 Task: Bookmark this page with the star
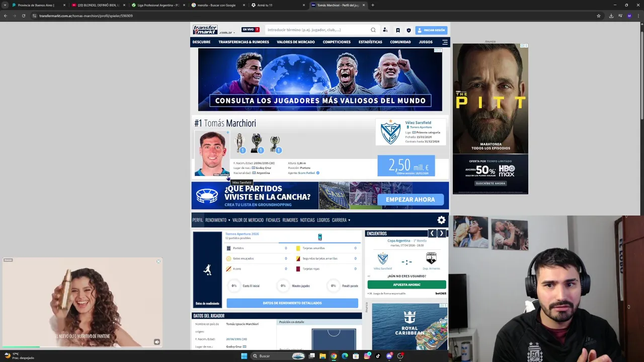pyautogui.click(x=598, y=16)
